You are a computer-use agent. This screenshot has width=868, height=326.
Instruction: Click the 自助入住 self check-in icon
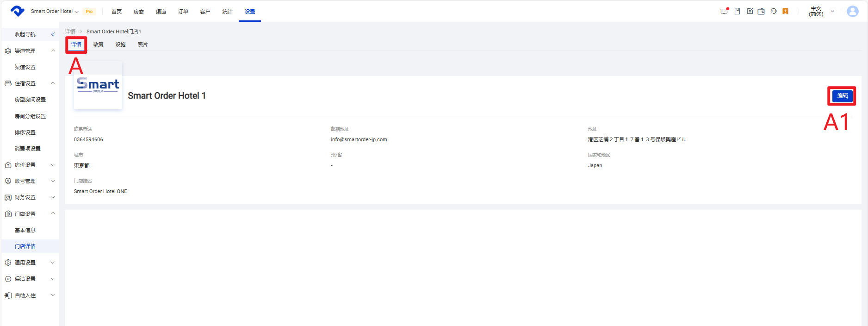8,295
